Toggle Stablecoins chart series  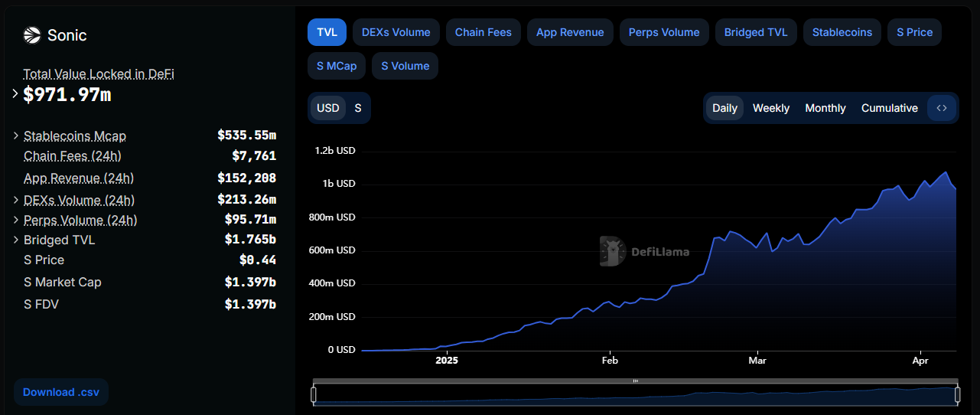coord(842,32)
